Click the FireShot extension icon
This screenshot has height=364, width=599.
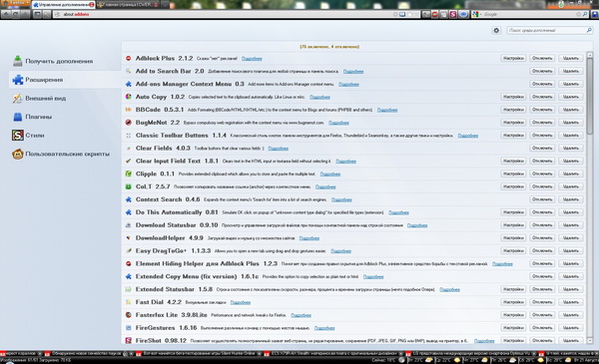pyautogui.click(x=129, y=340)
